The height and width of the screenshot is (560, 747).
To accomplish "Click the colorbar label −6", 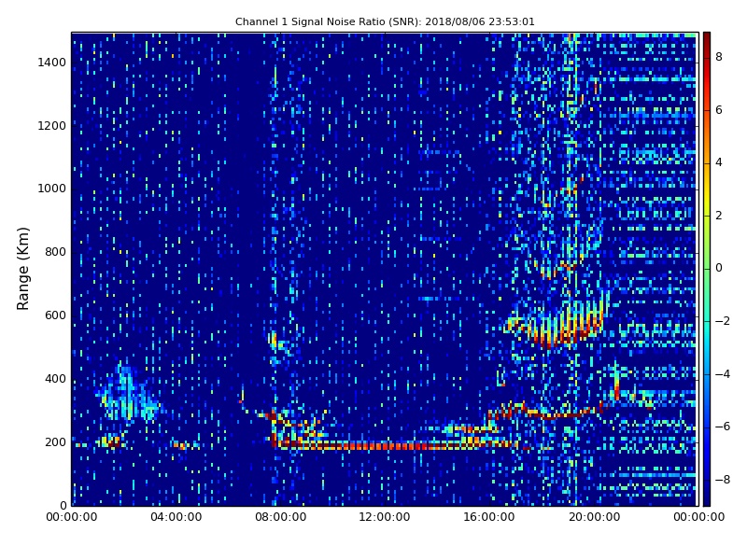I will click(723, 427).
